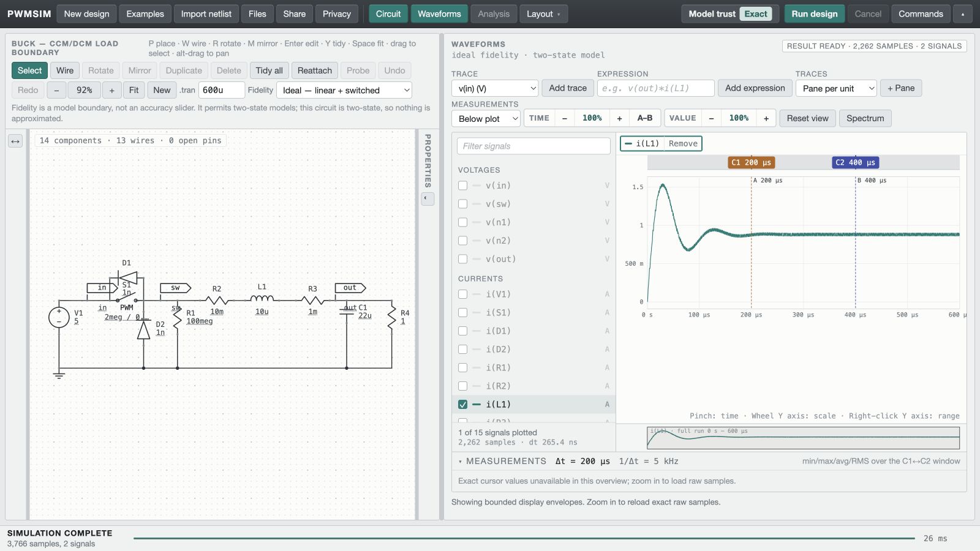Decrease the TIME zoom with its minus button
This screenshot has width=980, height=551.
[565, 118]
